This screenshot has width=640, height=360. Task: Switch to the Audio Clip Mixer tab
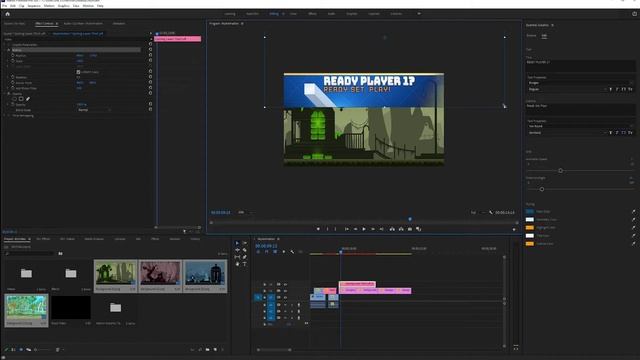(83, 24)
